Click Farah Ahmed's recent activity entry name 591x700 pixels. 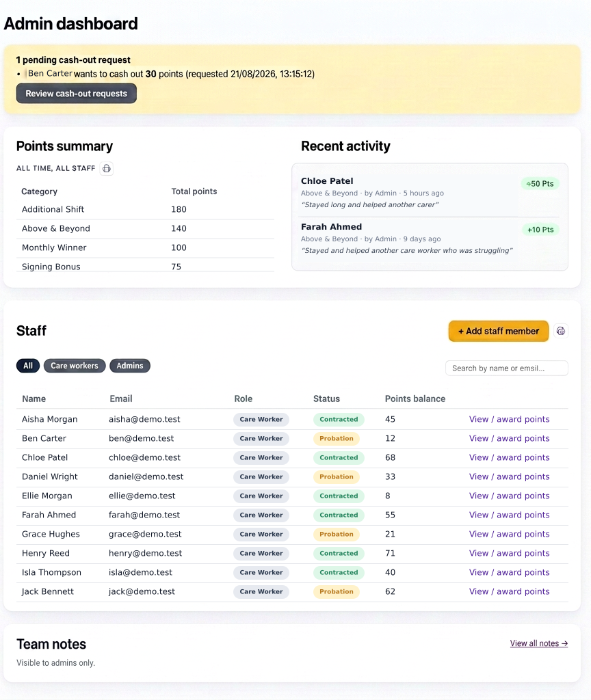(332, 227)
